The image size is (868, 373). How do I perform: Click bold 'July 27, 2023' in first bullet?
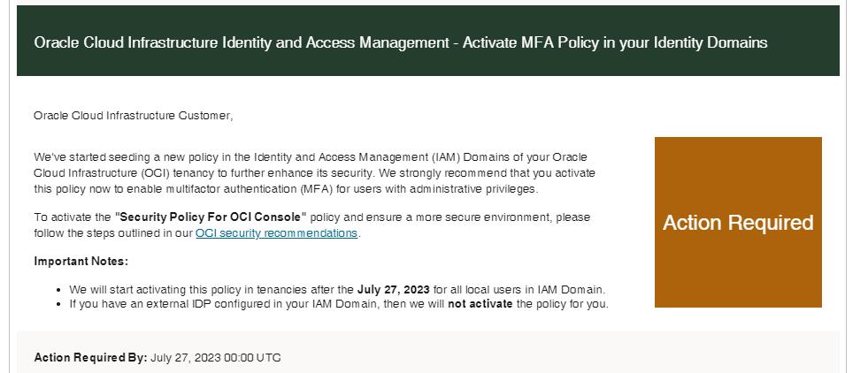click(x=393, y=290)
